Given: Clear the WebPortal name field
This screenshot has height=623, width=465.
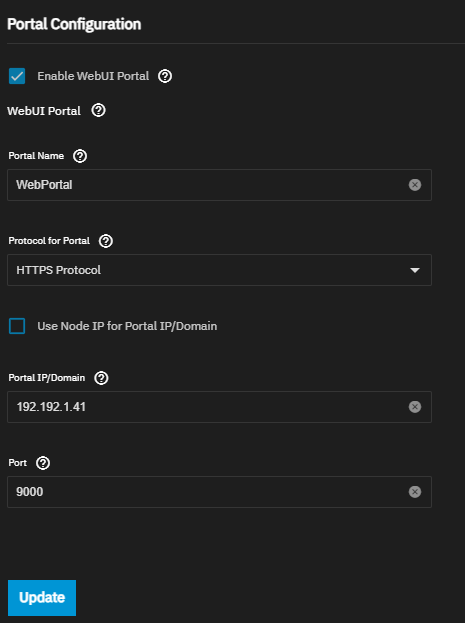Looking at the screenshot, I should coord(415,185).
